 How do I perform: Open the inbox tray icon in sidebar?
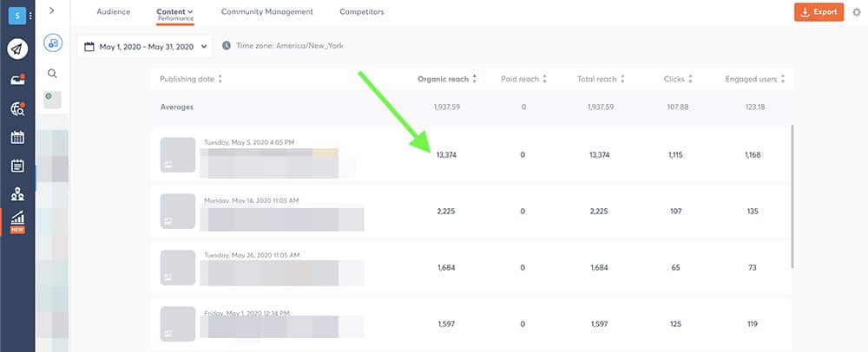(17, 80)
